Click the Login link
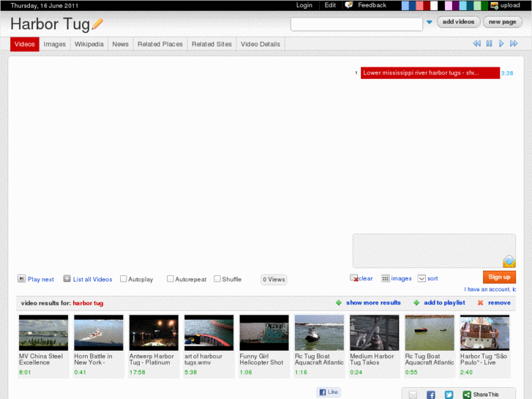 304,5
